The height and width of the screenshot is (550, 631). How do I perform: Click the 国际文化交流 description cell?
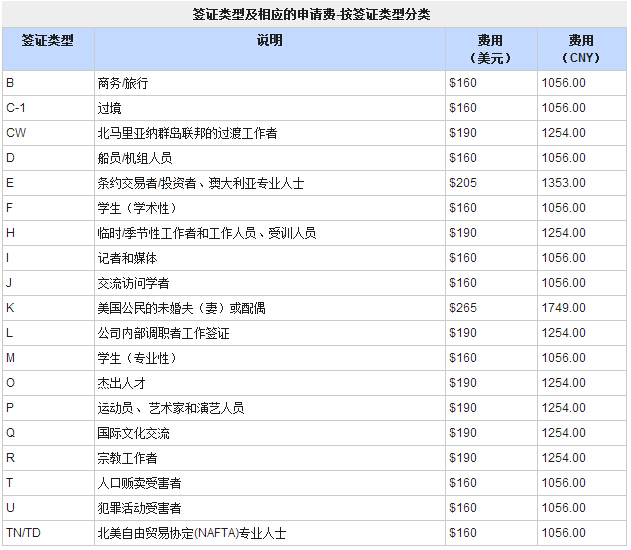[270, 433]
